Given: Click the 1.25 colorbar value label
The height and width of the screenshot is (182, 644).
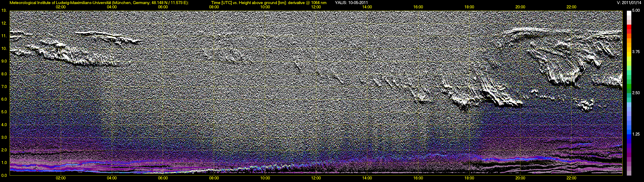Looking at the screenshot, I should 636,134.
